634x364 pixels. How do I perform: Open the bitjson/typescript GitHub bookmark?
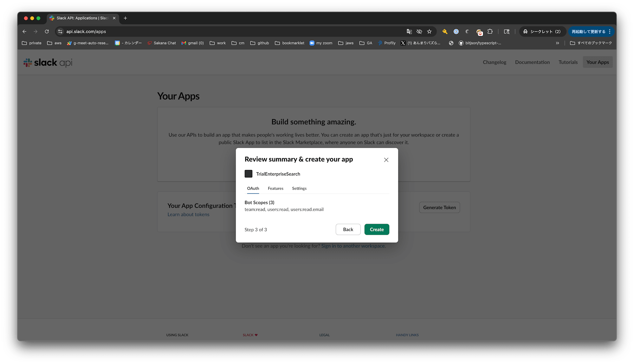click(480, 43)
